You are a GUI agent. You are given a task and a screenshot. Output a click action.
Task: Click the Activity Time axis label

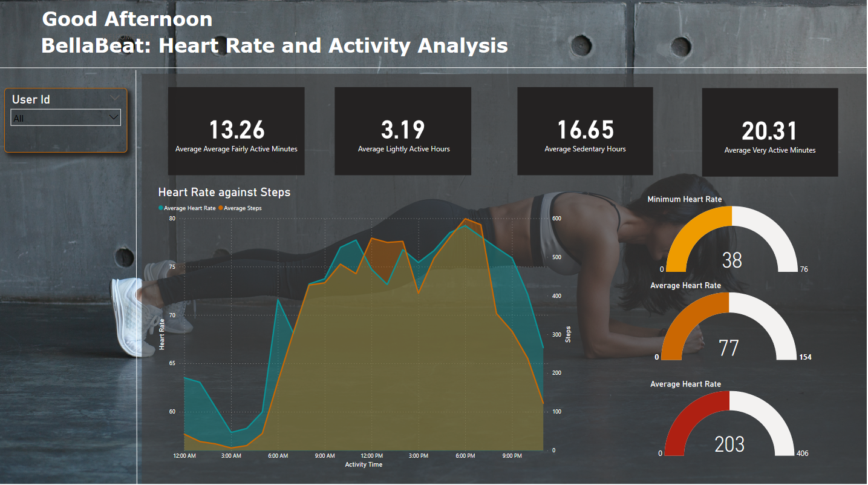pos(364,464)
